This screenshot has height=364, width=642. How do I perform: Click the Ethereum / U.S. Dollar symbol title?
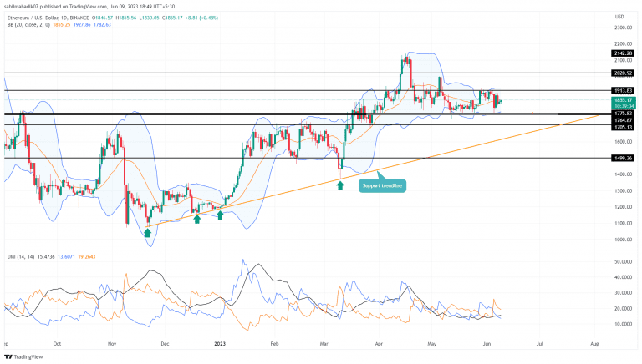[50, 16]
